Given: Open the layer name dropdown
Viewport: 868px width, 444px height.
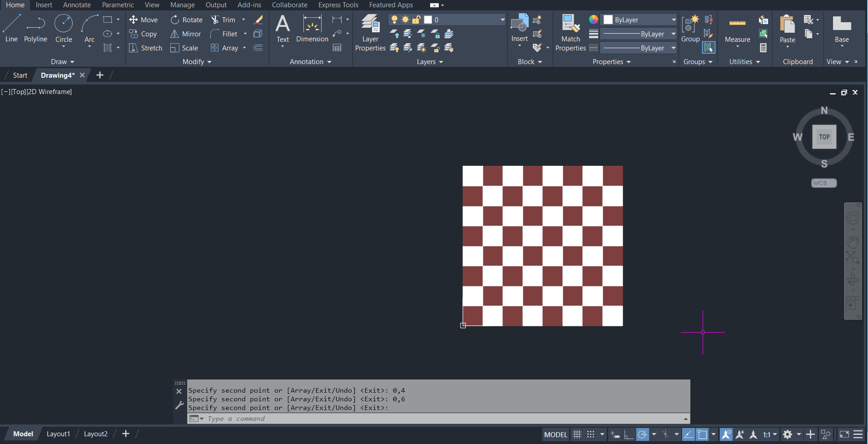Looking at the screenshot, I should click(x=502, y=20).
